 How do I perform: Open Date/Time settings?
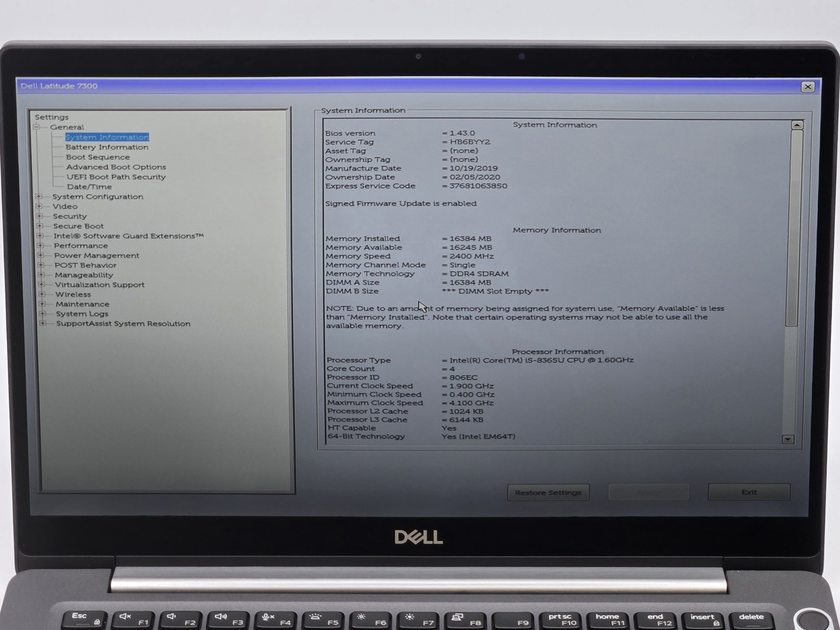[x=89, y=186]
